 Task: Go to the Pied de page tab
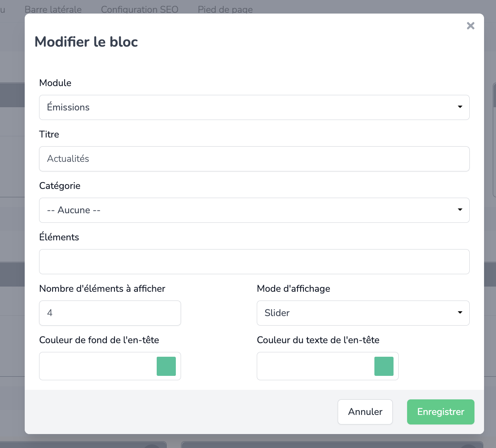tap(225, 9)
